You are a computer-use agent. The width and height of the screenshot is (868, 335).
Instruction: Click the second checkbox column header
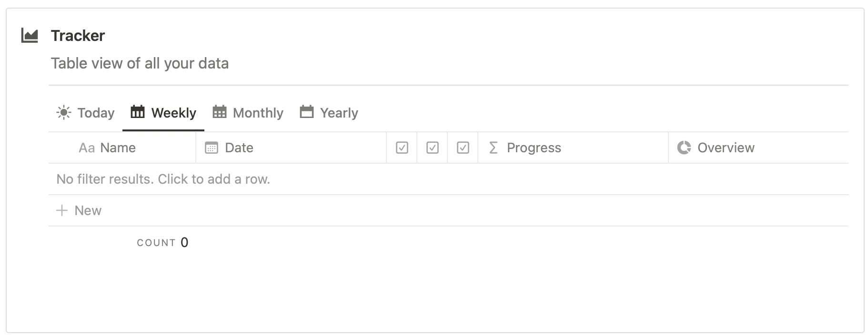(432, 148)
